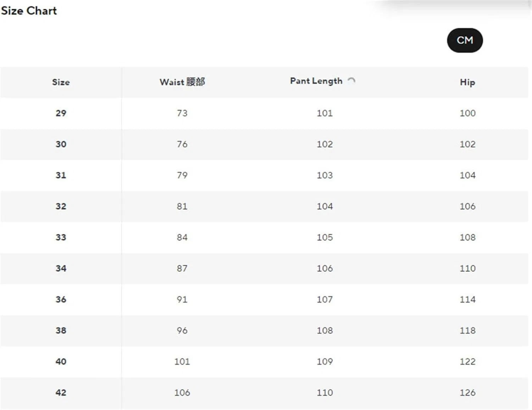Click pant length value 105
532x410 pixels.
[325, 237]
